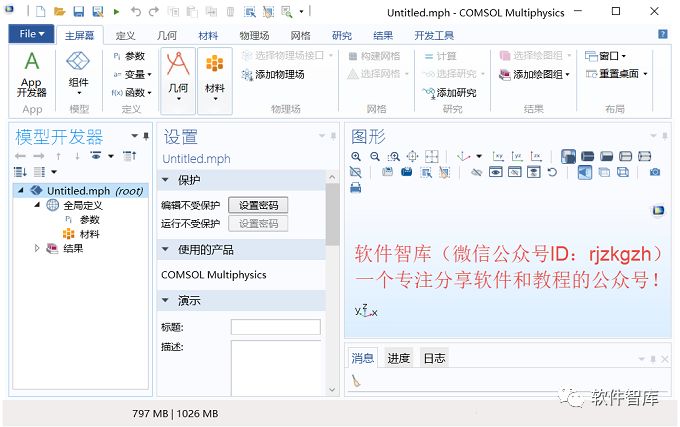This screenshot has width=680, height=427.
Task: Toggle the view hidden only icon
Action: tap(514, 172)
